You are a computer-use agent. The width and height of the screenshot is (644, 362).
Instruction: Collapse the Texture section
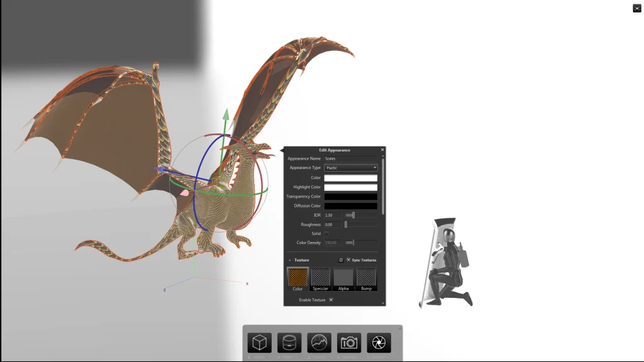290,260
